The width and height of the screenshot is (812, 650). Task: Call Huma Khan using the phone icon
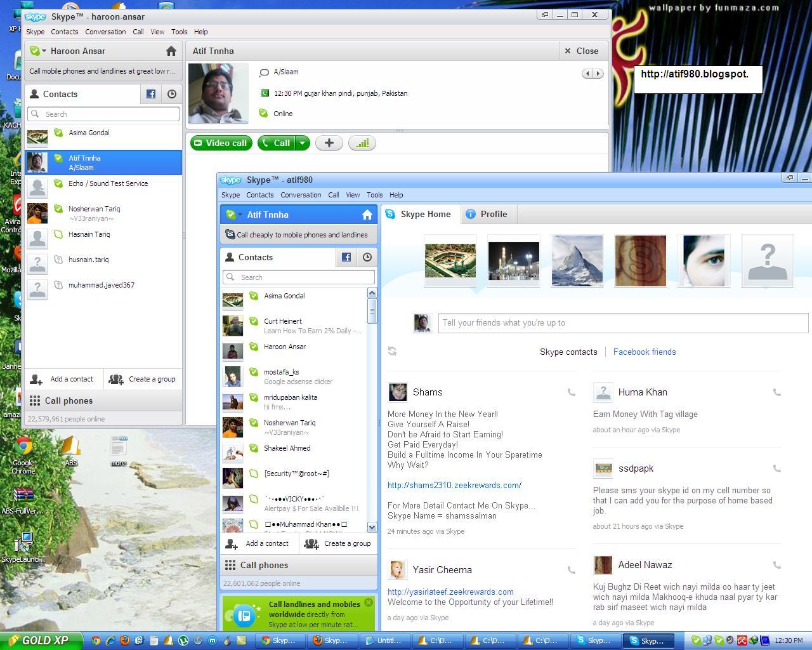(x=776, y=392)
